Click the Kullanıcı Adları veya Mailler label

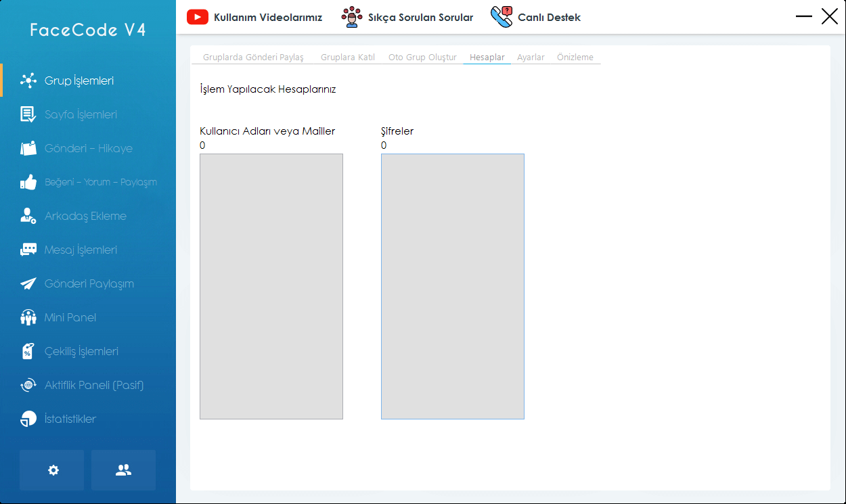[x=267, y=131]
